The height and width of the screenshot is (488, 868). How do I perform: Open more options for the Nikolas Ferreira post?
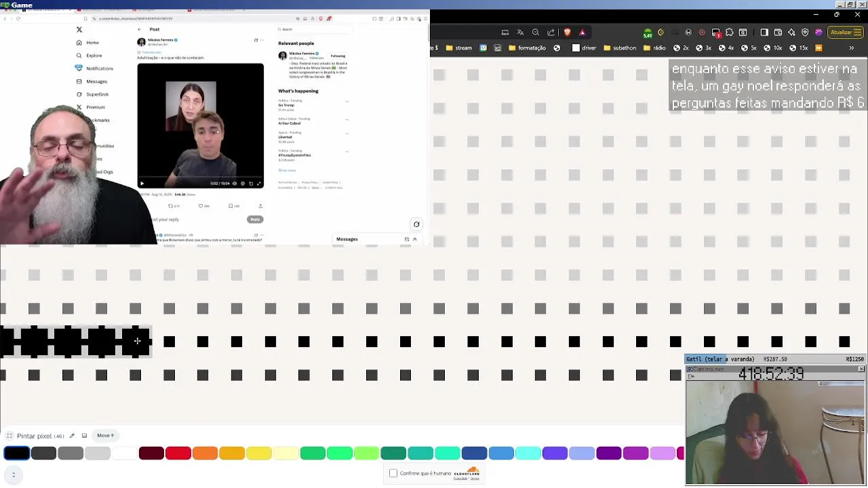(262, 40)
